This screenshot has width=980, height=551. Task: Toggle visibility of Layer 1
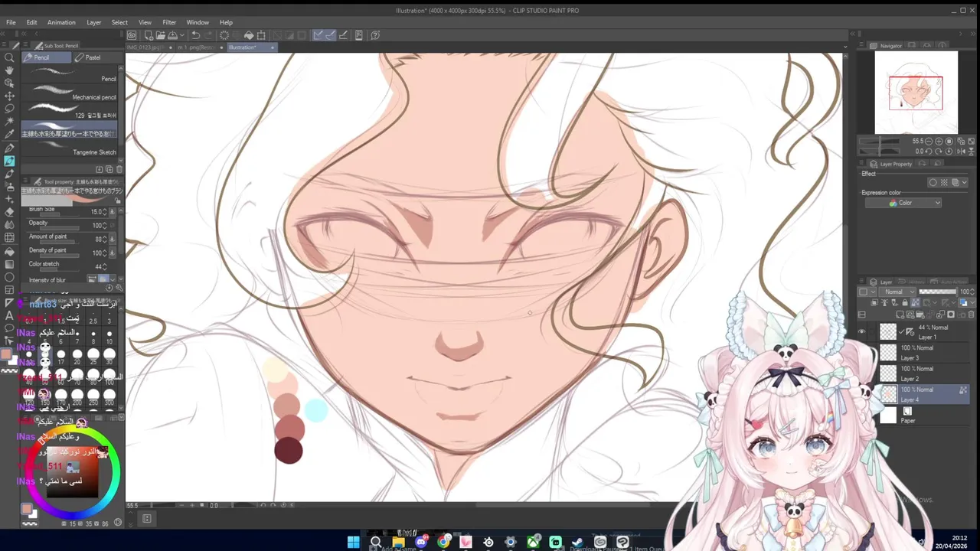click(x=862, y=331)
